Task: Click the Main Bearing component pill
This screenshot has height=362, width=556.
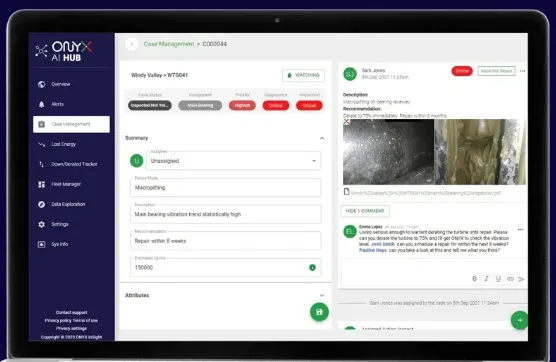Action: click(200, 105)
